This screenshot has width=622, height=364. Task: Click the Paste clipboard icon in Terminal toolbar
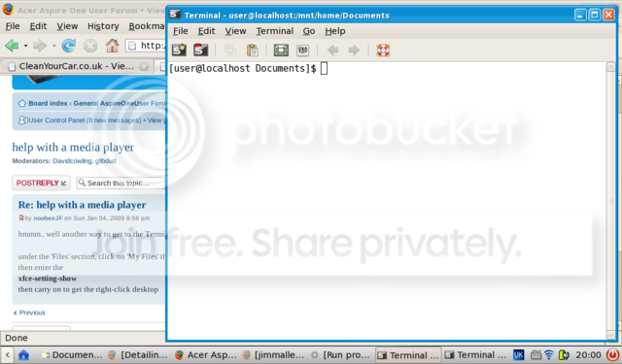(253, 50)
